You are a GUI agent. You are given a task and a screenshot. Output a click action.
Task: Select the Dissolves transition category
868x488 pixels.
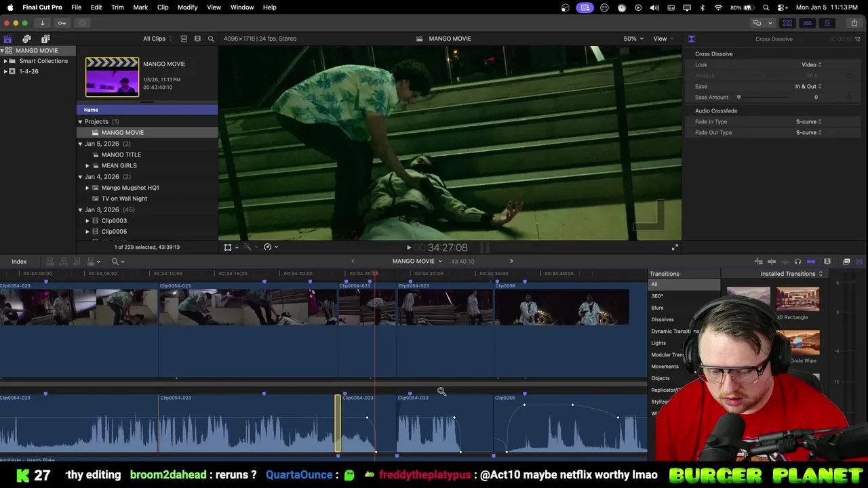coord(663,320)
